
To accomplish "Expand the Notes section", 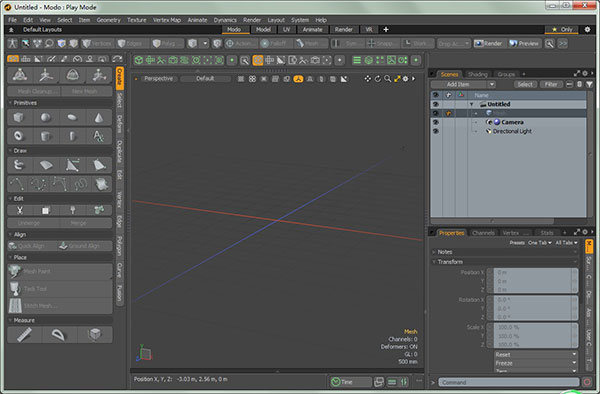I will tap(434, 252).
